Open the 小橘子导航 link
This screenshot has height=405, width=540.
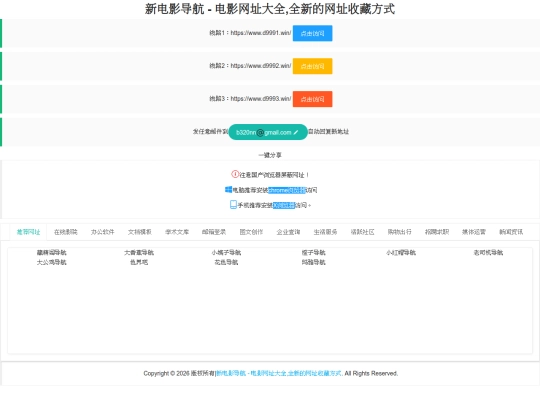point(226,252)
